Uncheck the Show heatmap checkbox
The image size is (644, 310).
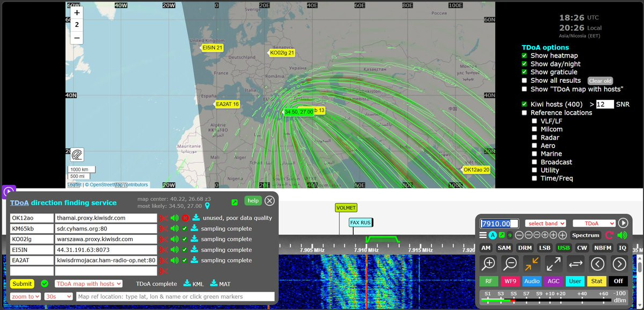pyautogui.click(x=525, y=56)
